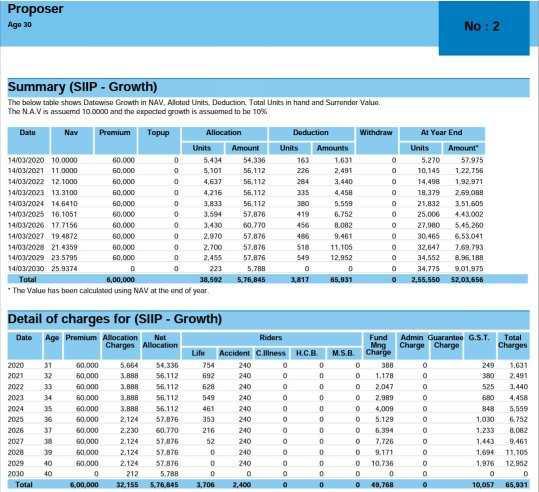Select year end units value 27,980
Screen dimensions: 539x492
[428, 225]
